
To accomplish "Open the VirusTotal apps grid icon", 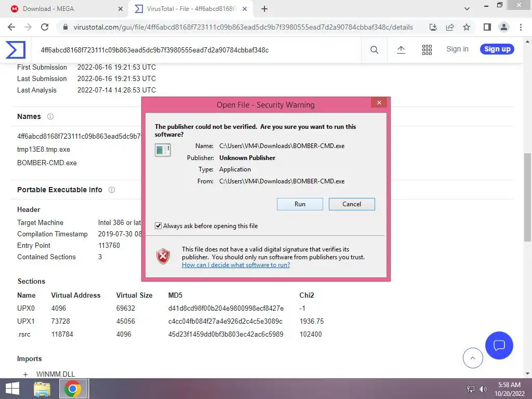I will [x=427, y=50].
